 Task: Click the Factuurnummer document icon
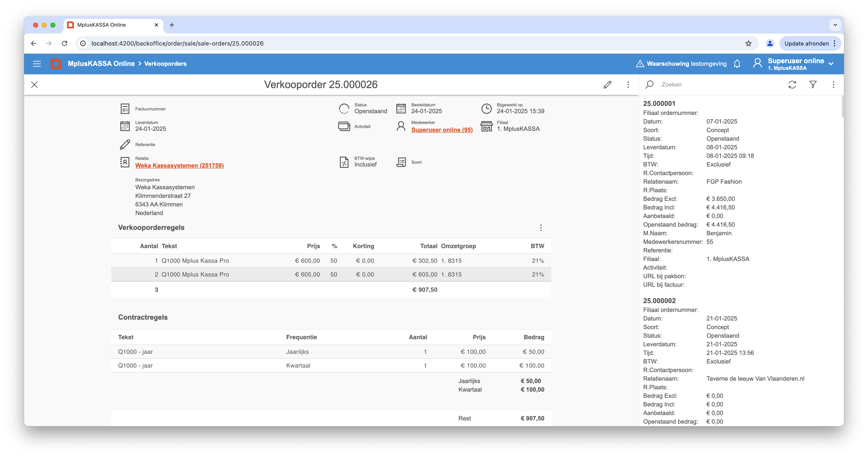click(x=125, y=109)
